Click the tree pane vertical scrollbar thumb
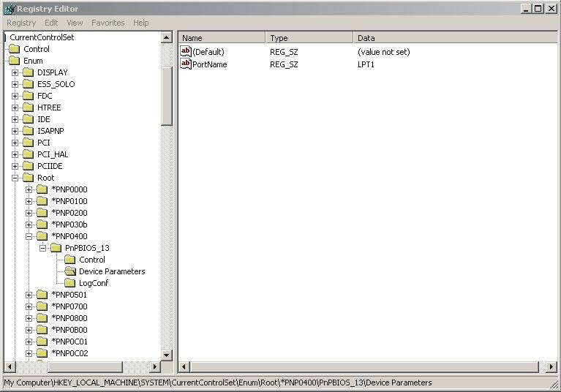The width and height of the screenshot is (561, 392). [167, 97]
